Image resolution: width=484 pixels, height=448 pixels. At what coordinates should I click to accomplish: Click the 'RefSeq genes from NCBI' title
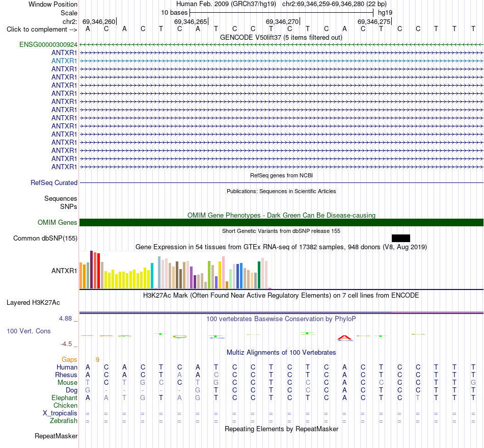(282, 175)
